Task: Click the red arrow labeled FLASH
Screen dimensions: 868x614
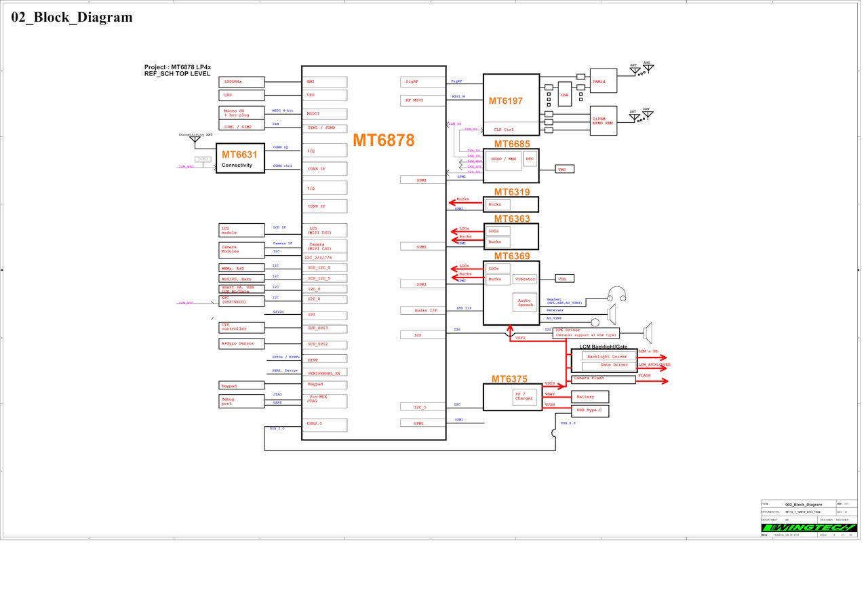Action: (652, 381)
